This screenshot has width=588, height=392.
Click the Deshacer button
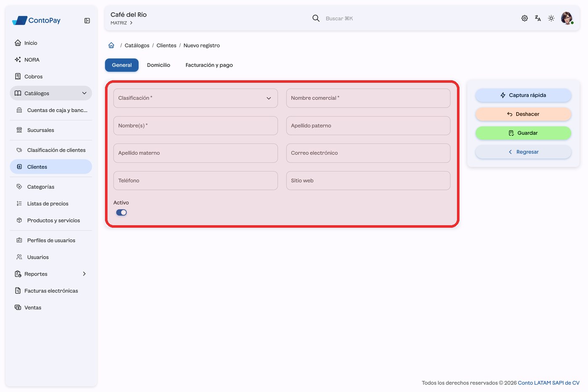pos(523,114)
